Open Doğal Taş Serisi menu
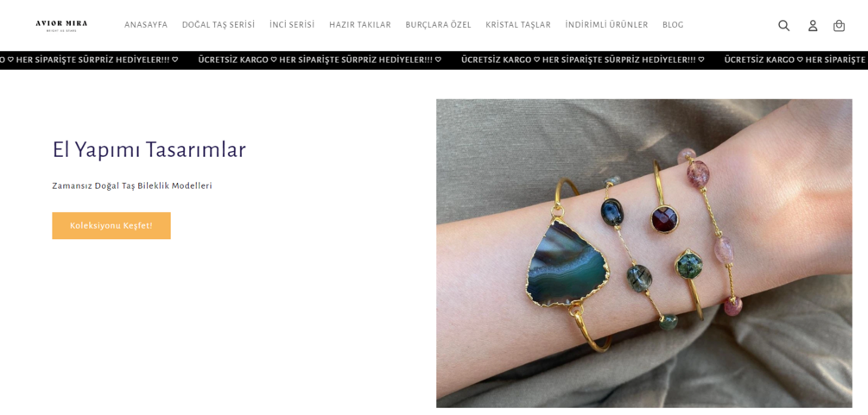Viewport: 868px width, 415px height. click(x=219, y=25)
